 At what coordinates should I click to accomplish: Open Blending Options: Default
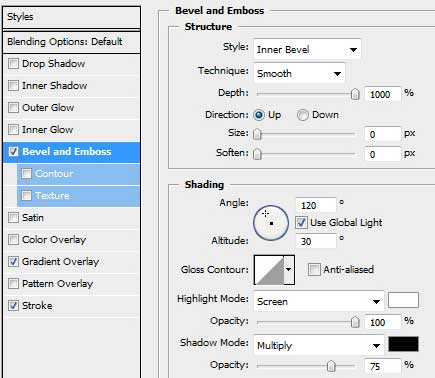click(71, 42)
